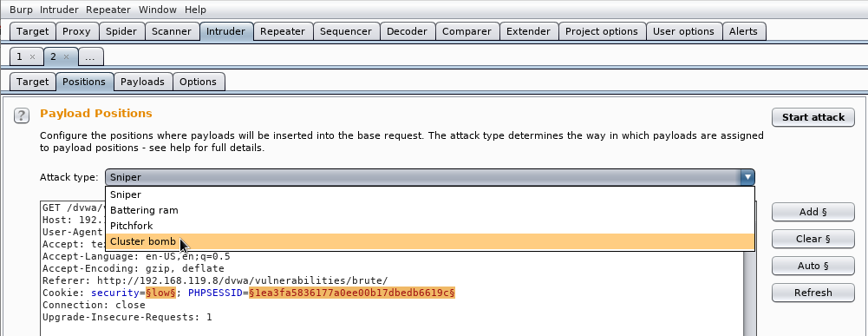Image resolution: width=868 pixels, height=336 pixels.
Task: Open the Payload Positions help icon
Action: tap(22, 115)
